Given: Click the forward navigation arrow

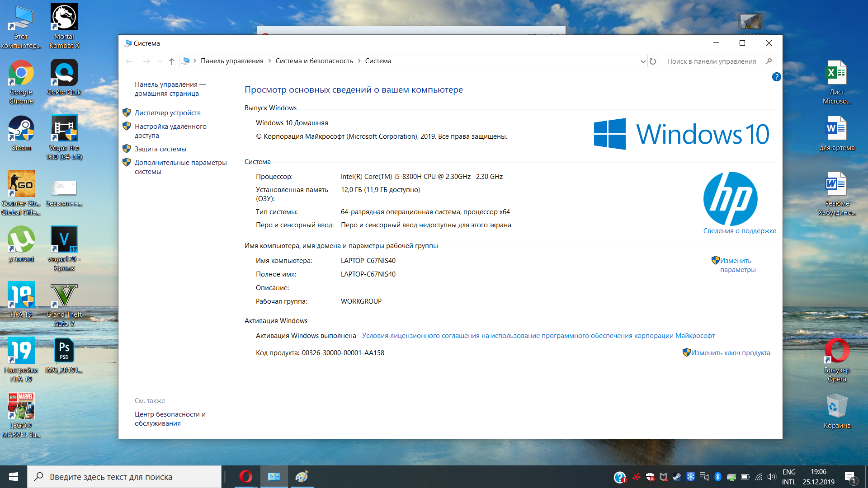Looking at the screenshot, I should 146,61.
